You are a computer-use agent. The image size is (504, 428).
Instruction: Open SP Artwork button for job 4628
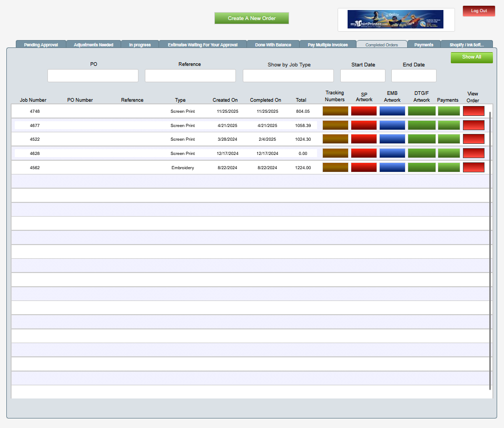coord(364,153)
